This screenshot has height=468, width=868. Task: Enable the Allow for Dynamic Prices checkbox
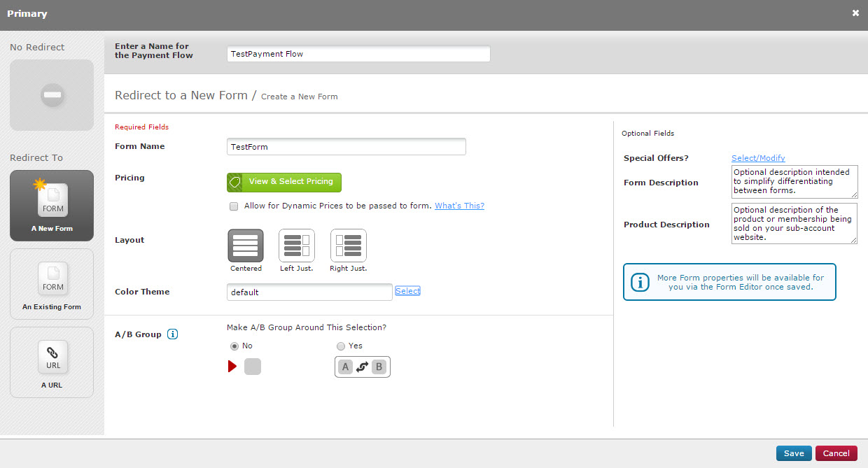pyautogui.click(x=234, y=206)
